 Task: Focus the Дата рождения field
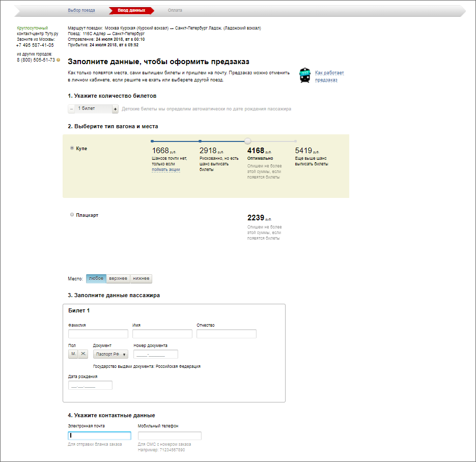coord(90,385)
